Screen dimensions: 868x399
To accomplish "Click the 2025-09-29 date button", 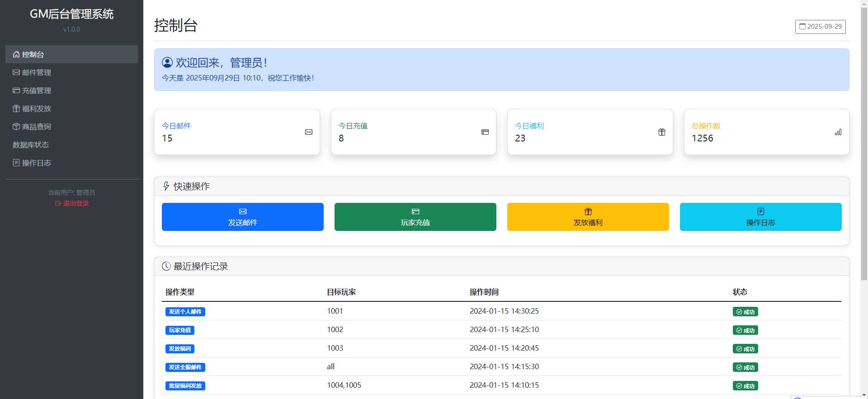I will [820, 27].
